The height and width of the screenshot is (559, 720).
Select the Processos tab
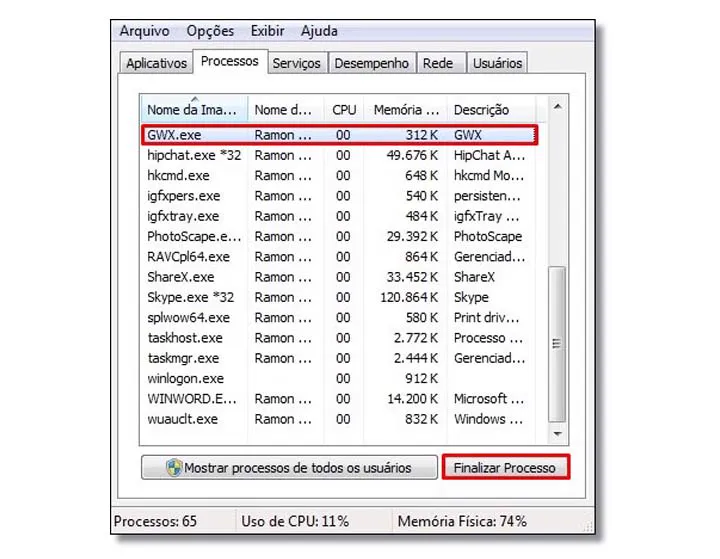[230, 61]
